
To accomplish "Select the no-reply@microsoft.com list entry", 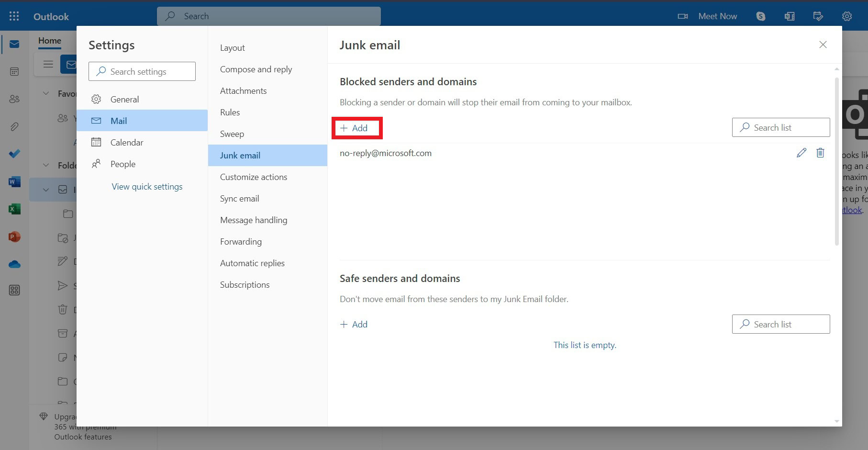I will click(386, 153).
